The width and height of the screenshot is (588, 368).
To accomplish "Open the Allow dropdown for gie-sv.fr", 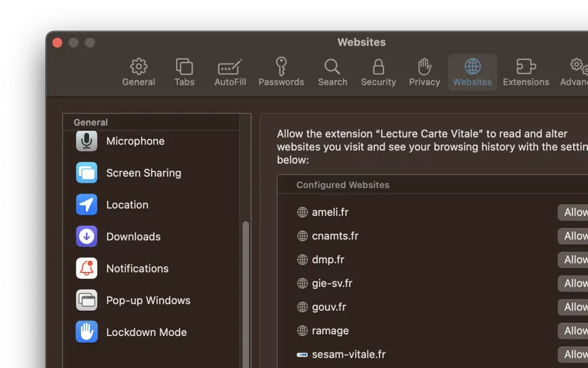I will [x=572, y=283].
